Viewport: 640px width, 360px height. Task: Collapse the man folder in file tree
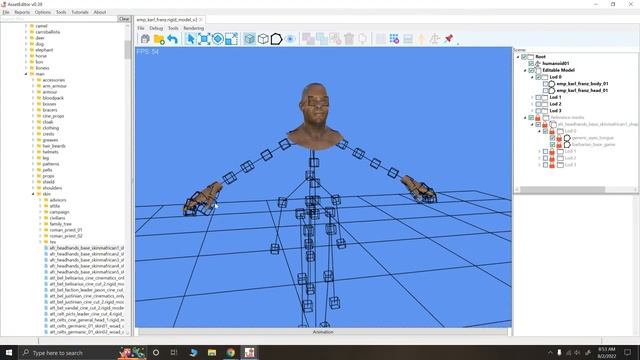point(26,74)
